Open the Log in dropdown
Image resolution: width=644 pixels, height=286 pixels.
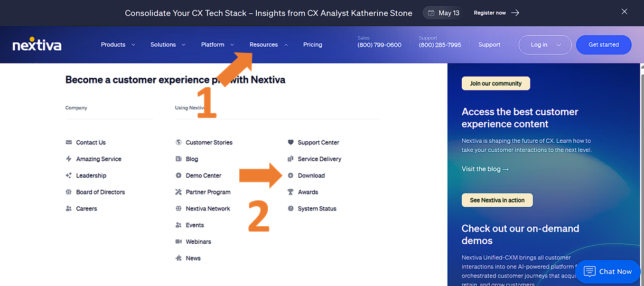coord(545,45)
